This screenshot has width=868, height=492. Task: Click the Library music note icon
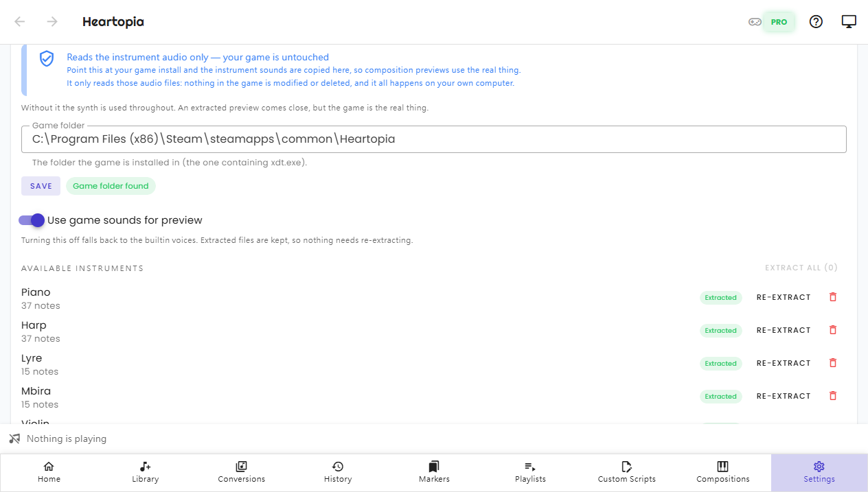click(145, 467)
